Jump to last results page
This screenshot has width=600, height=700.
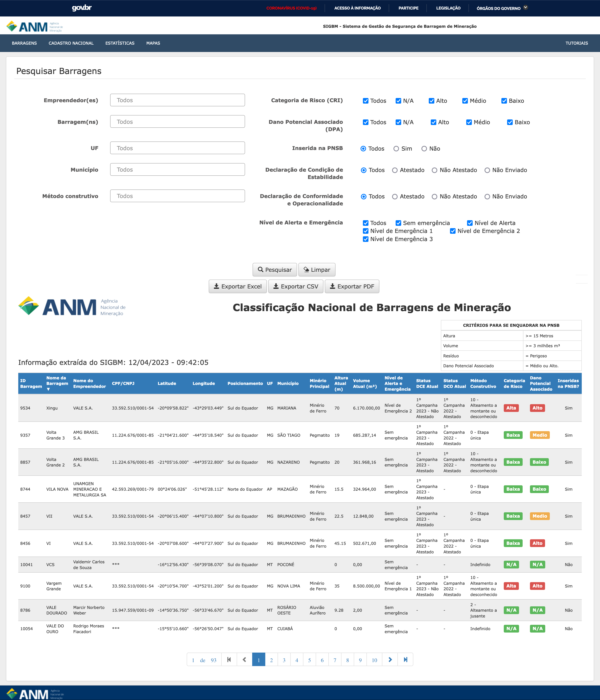(x=405, y=660)
